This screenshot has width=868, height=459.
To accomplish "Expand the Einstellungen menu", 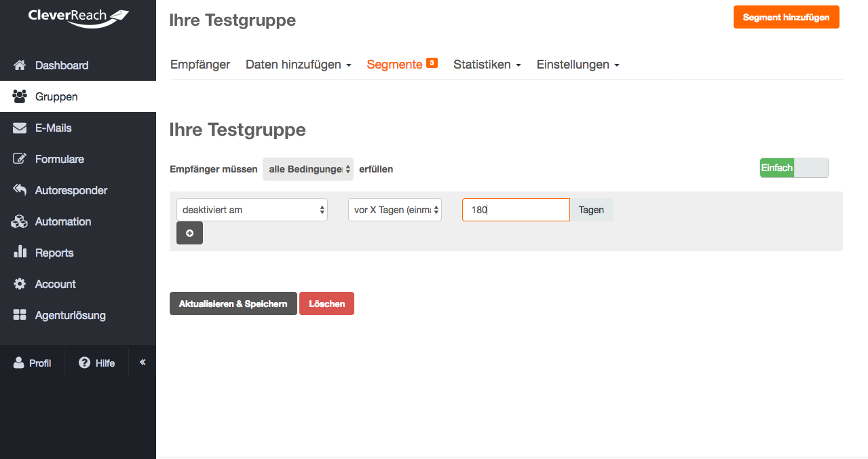I will (x=578, y=65).
